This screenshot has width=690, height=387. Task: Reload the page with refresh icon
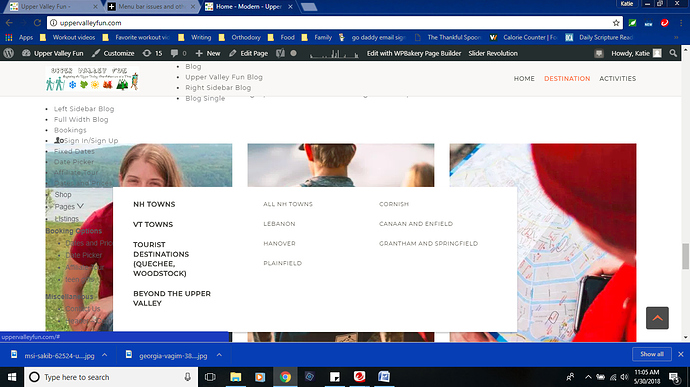[x=37, y=23]
